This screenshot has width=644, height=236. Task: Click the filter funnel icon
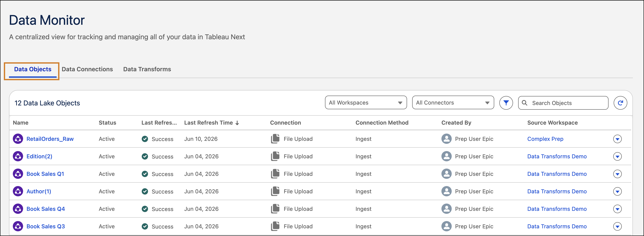[506, 103]
